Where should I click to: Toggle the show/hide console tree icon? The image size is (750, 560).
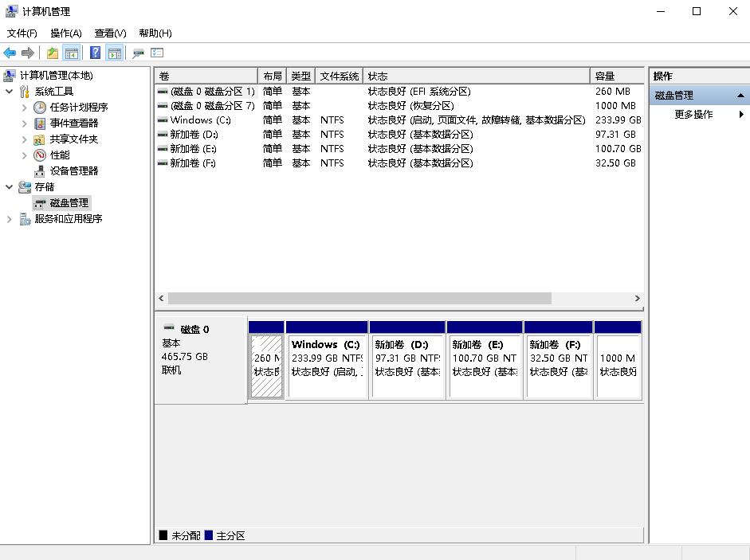pos(72,53)
